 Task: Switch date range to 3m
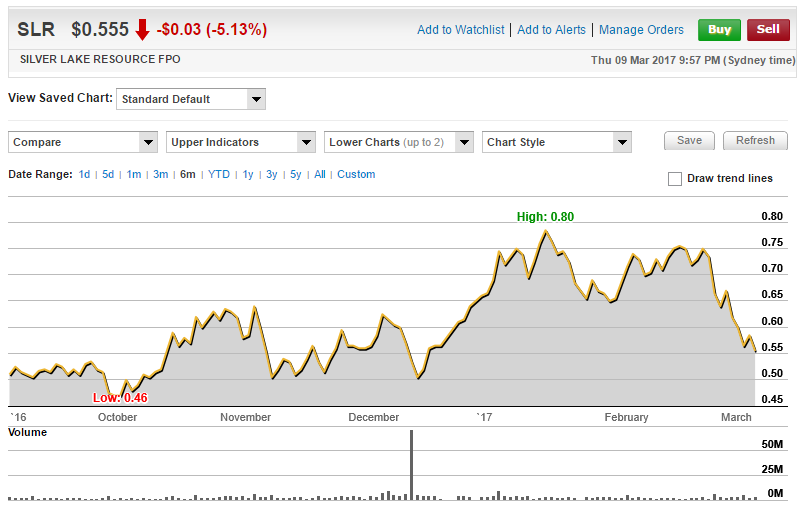pyautogui.click(x=160, y=174)
